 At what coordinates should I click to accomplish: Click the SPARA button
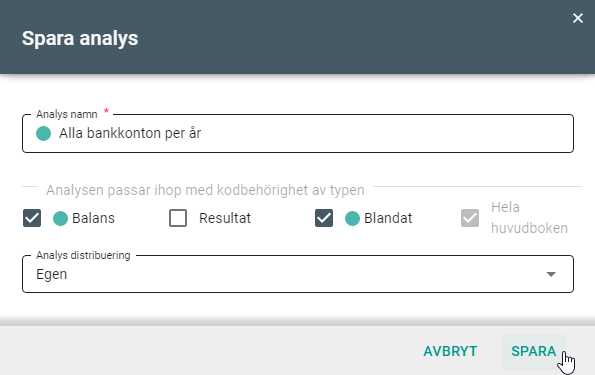point(534,351)
